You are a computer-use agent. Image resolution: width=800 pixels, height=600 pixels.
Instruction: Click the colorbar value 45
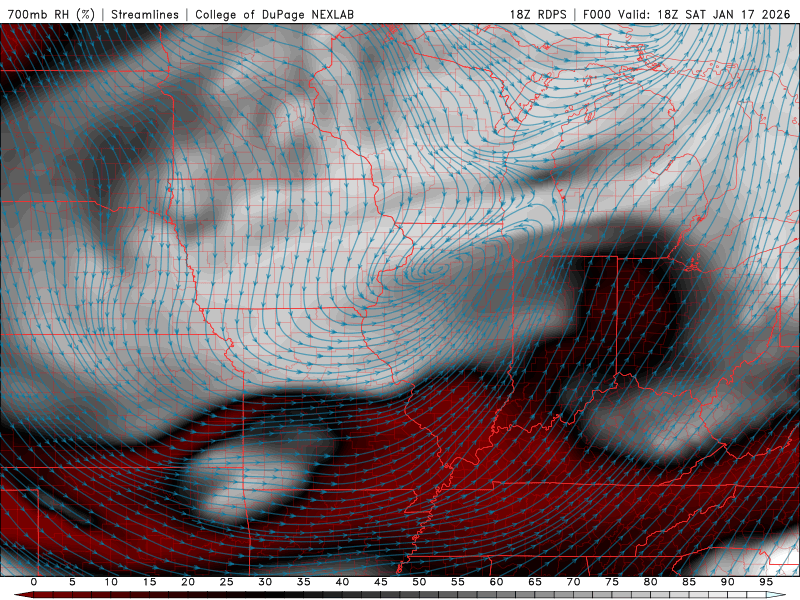point(381,582)
